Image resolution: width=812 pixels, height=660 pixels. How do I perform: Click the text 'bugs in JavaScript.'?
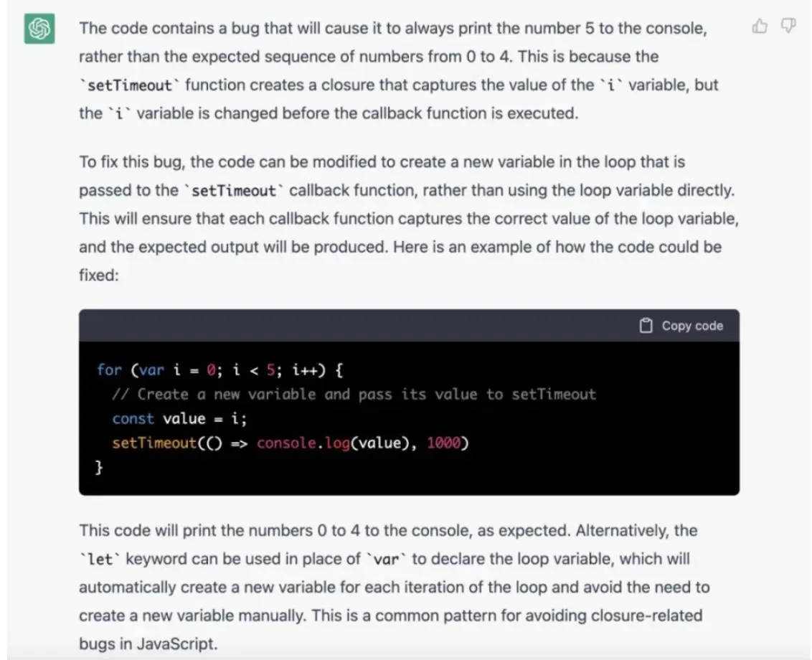(x=147, y=643)
